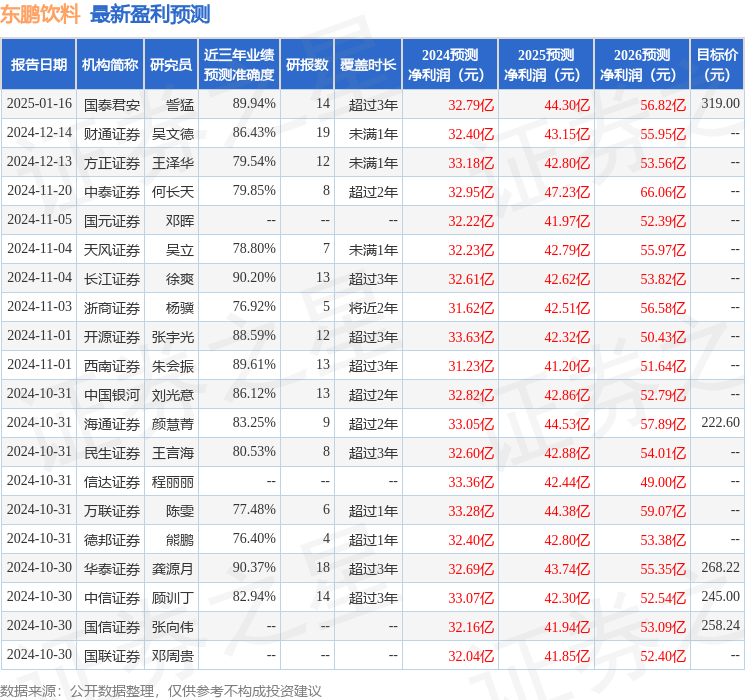This screenshot has width=745, height=700.
Task: Click the 目标价(元) header
Action: coord(716,65)
